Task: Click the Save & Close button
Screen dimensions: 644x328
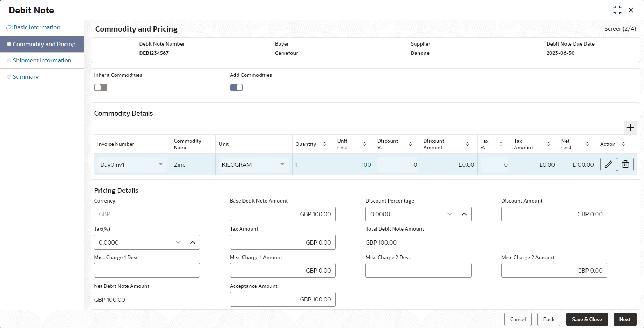Action: [x=587, y=319]
